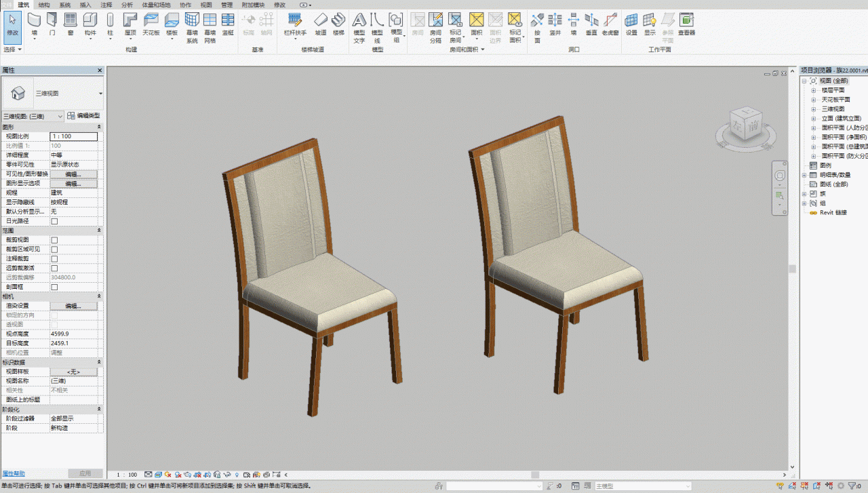Screen dimensions: 868x493
Task: Enable the 剖面框 checkbox
Action: (54, 288)
